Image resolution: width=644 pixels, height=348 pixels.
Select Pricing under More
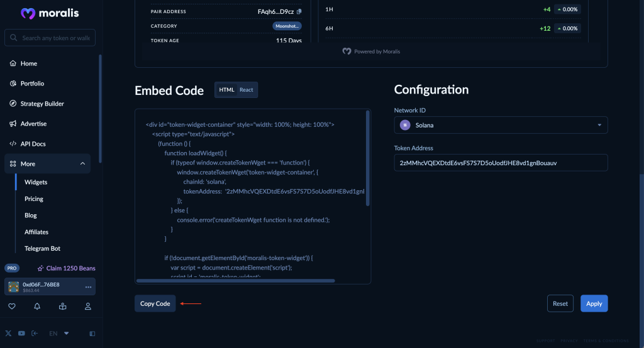(34, 198)
